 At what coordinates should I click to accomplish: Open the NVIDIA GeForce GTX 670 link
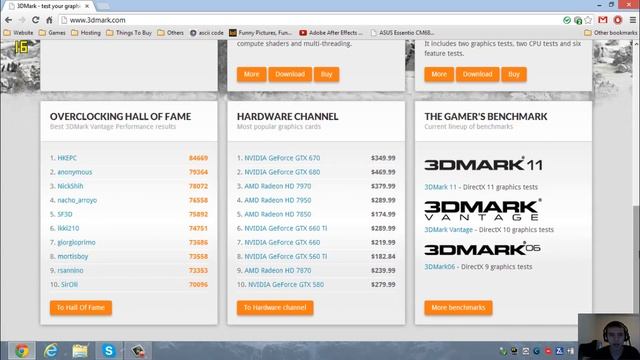click(x=282, y=158)
